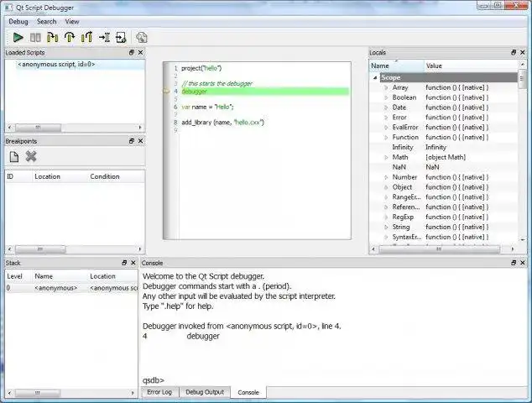Switch to the Error Log tab
The height and width of the screenshot is (403, 532).
tap(159, 392)
